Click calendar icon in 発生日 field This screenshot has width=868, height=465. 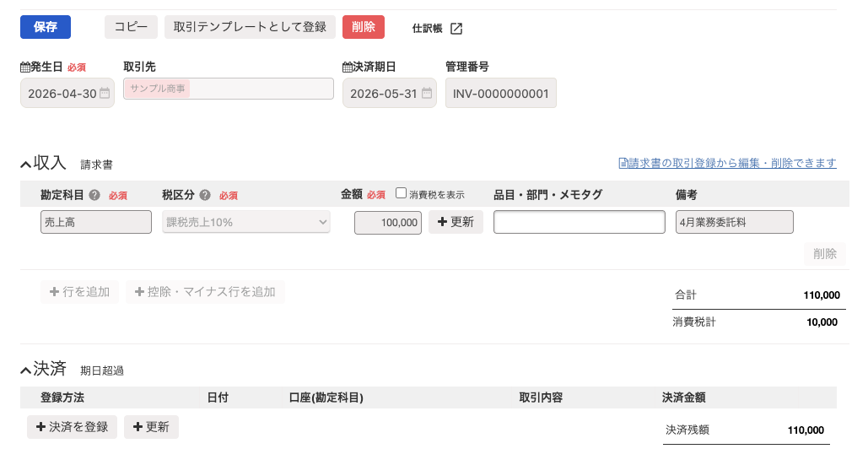point(105,94)
